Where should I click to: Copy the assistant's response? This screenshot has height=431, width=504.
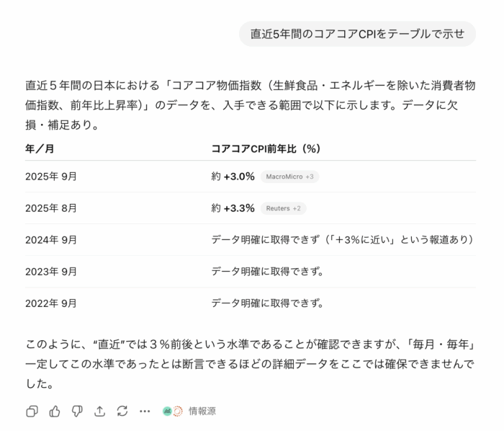32,411
